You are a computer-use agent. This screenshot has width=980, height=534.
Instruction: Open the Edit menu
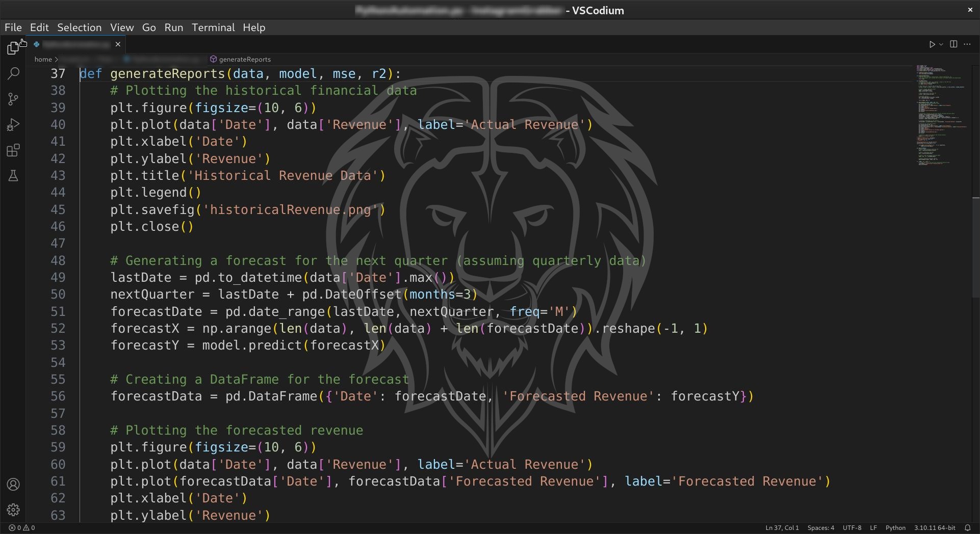pyautogui.click(x=39, y=28)
